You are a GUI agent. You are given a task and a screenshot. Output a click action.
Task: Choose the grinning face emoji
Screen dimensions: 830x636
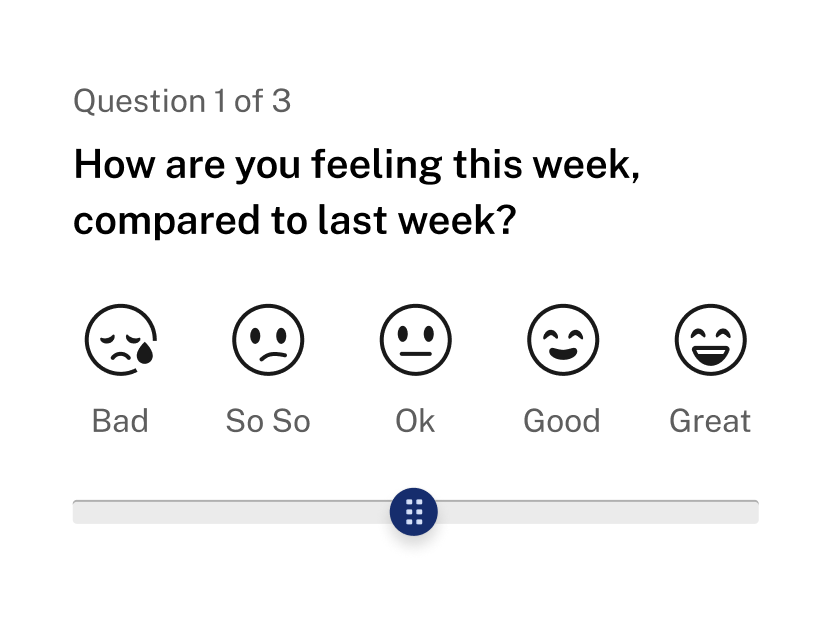pyautogui.click(x=710, y=340)
